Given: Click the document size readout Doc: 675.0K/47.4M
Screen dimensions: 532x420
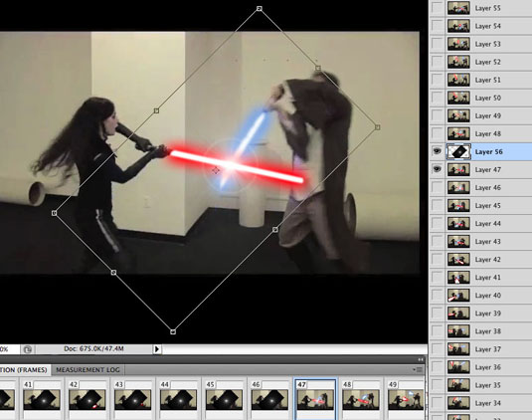Looking at the screenshot, I should pyautogui.click(x=93, y=348).
